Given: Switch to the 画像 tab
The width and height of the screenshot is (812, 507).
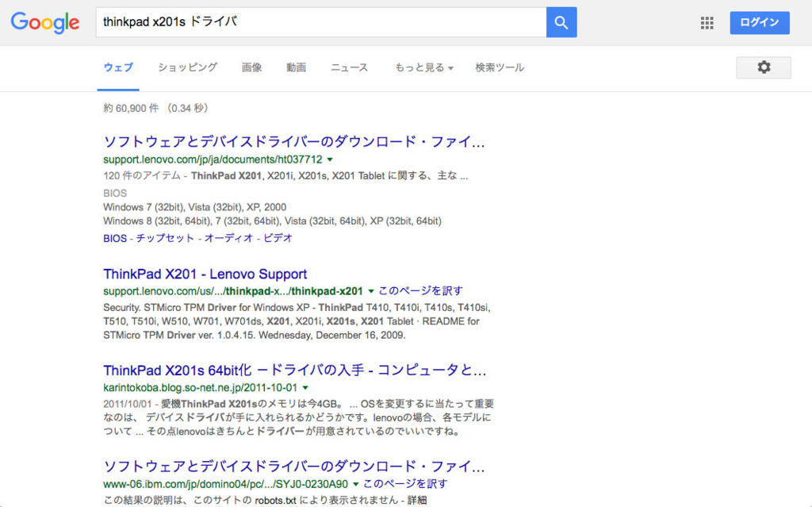Looking at the screenshot, I should coord(251,67).
